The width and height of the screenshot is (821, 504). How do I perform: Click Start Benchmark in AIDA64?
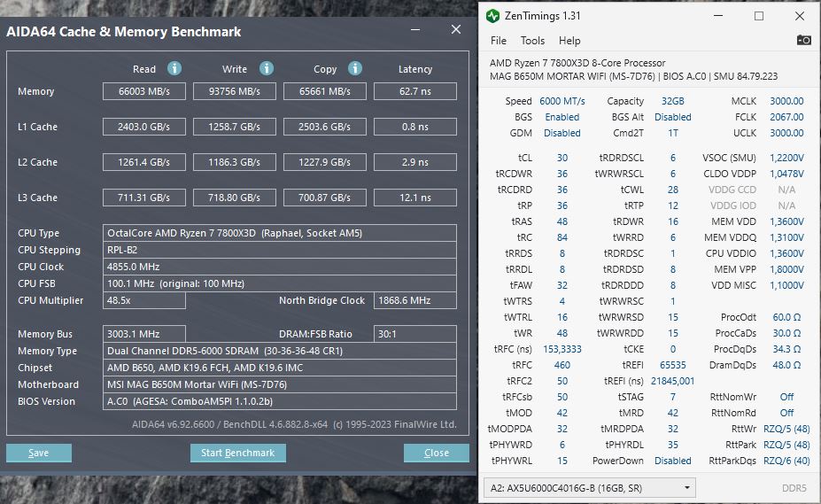pyautogui.click(x=237, y=453)
